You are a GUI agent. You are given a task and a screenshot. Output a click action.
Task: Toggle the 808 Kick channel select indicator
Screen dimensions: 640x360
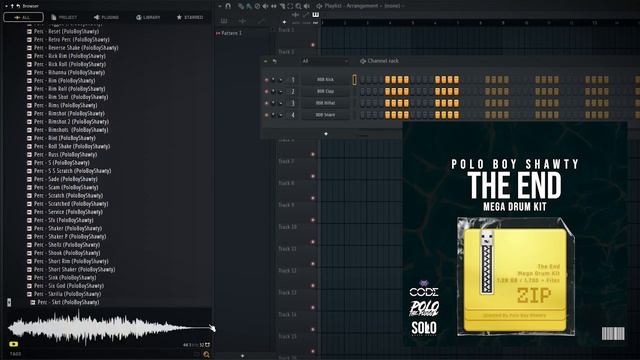click(354, 80)
